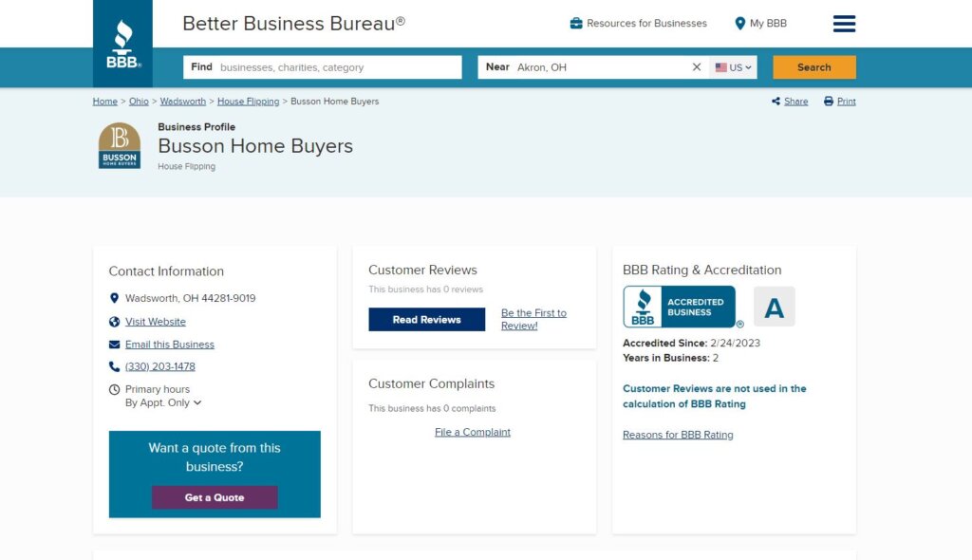The width and height of the screenshot is (972, 560).
Task: Click the File a Complaint link
Action: [x=473, y=432]
